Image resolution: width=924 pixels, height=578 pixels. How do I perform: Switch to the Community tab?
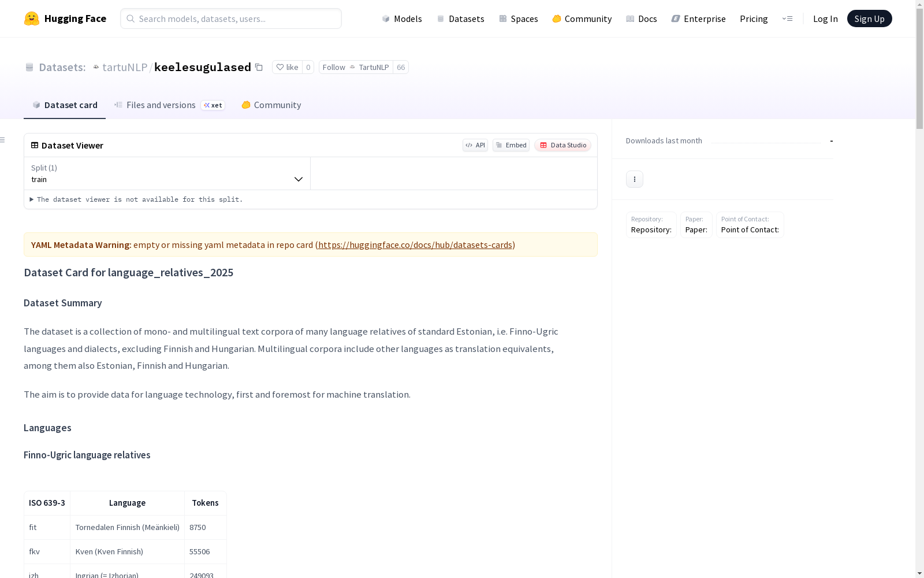(x=271, y=105)
